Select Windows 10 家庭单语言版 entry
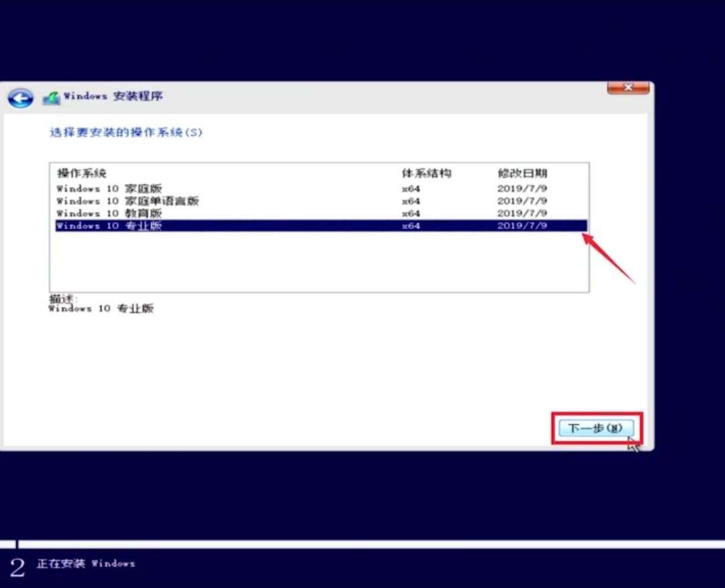 tap(322, 201)
